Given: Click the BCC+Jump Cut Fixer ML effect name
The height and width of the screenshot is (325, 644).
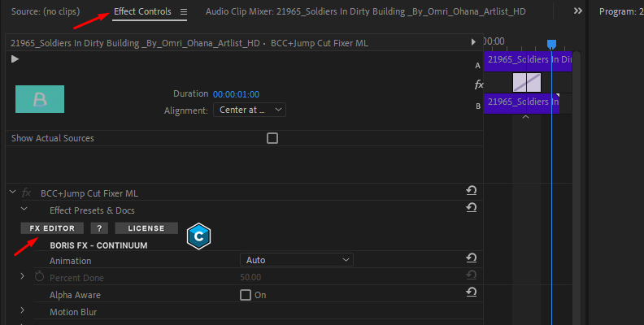Looking at the screenshot, I should click(x=89, y=193).
